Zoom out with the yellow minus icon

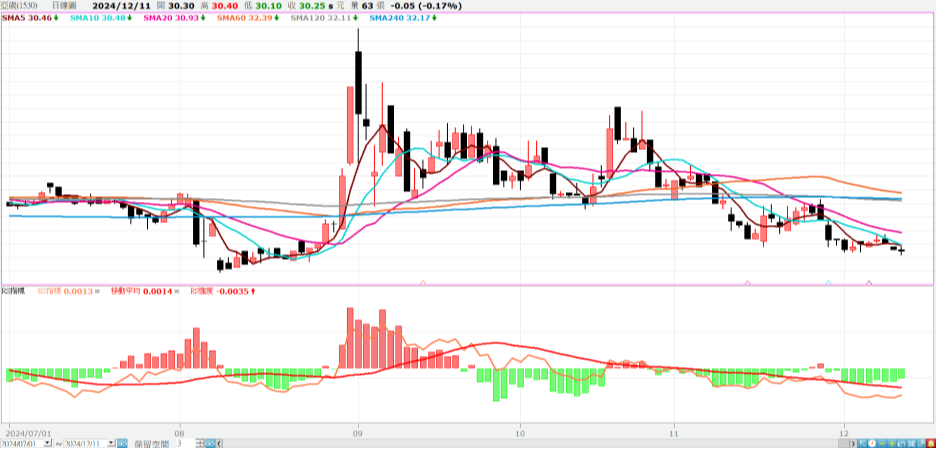coord(882,444)
